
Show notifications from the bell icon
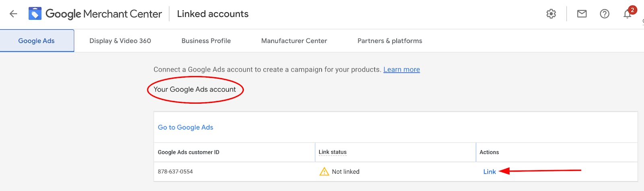627,14
